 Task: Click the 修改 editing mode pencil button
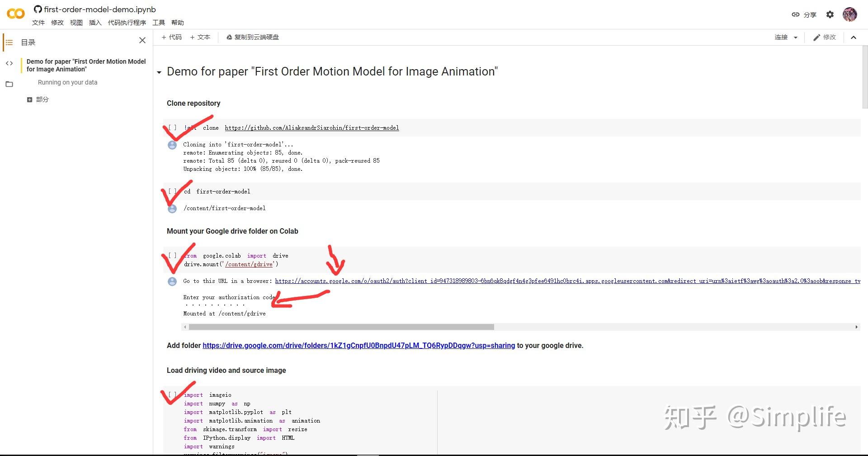click(825, 37)
